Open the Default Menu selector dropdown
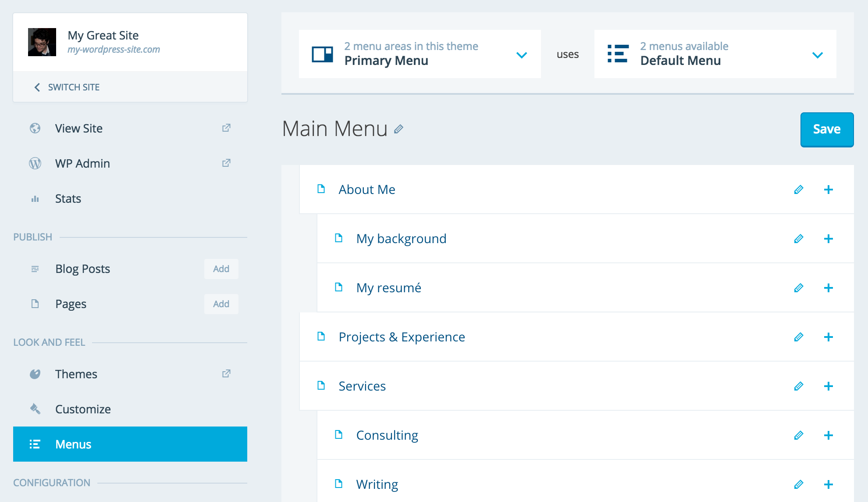The image size is (868, 502). 817,55
